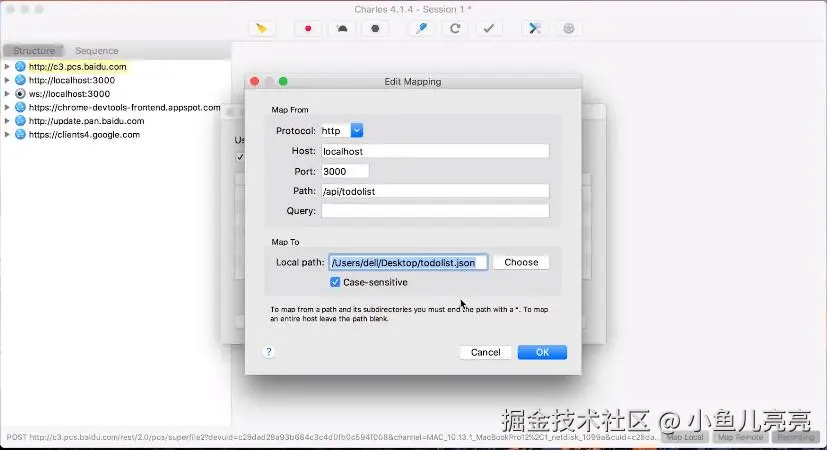Open the Protocol dropdown
The height and width of the screenshot is (450, 827).
click(x=357, y=130)
